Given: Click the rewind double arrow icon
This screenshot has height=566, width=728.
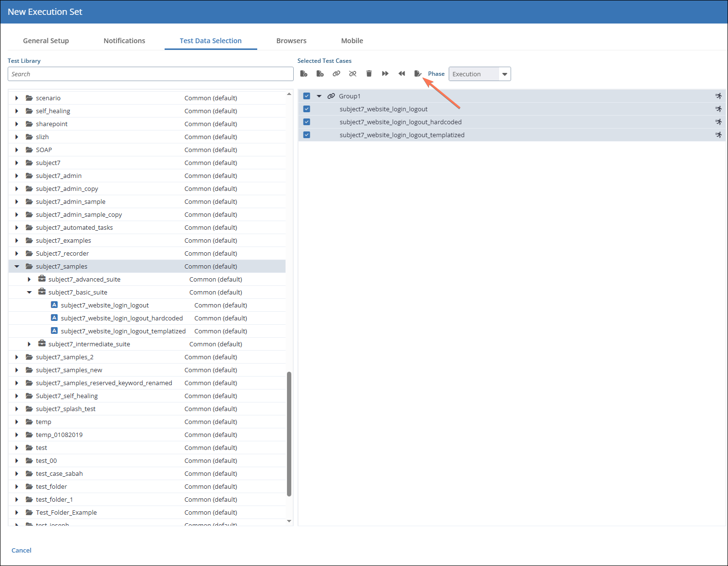Looking at the screenshot, I should click(402, 74).
